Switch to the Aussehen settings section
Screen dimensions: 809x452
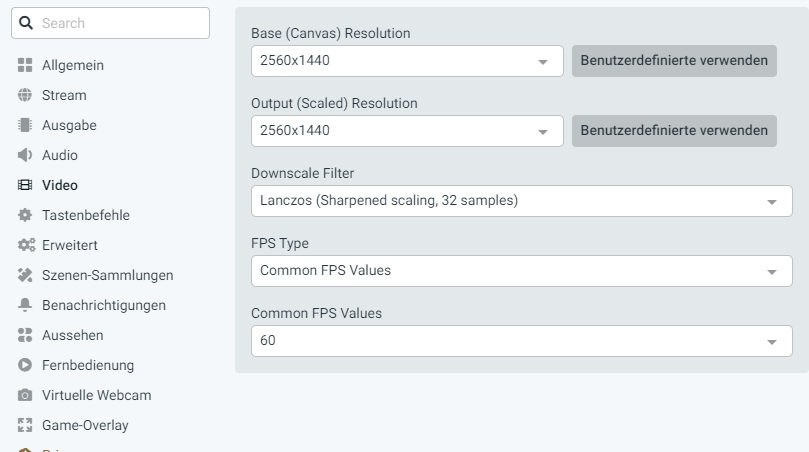[72, 335]
